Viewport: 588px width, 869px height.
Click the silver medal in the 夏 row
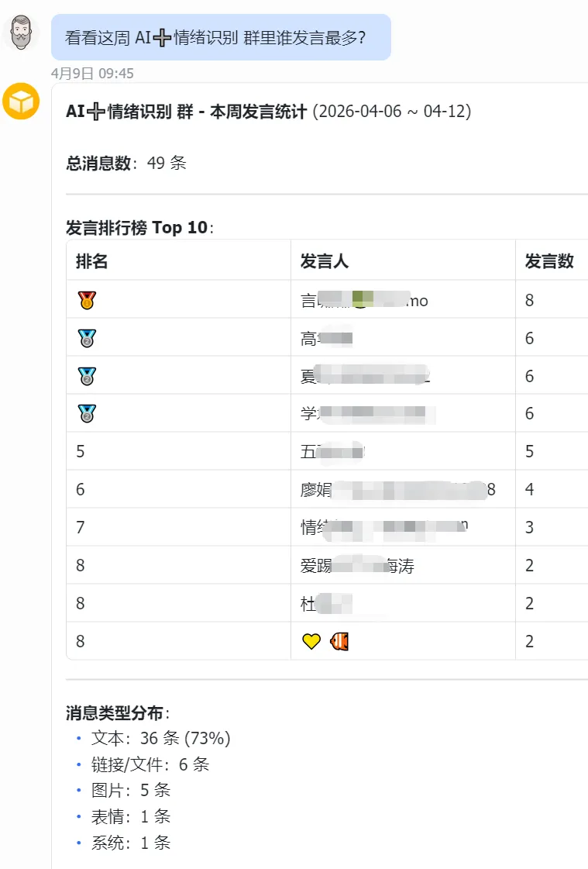pyautogui.click(x=87, y=376)
